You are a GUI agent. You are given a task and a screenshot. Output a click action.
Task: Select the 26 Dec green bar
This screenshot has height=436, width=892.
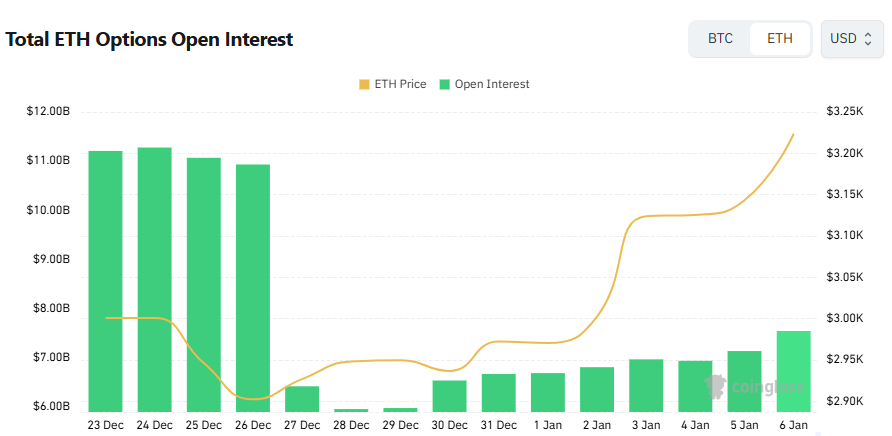point(253,287)
